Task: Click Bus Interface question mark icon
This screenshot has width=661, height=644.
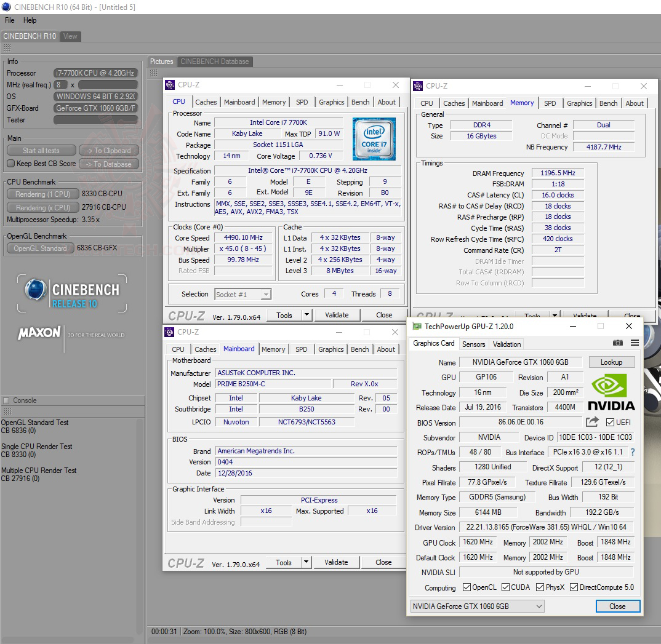Action: pyautogui.click(x=632, y=452)
